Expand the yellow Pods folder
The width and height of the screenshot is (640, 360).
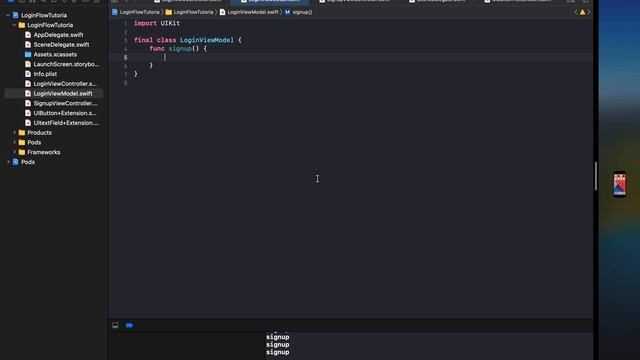tap(14, 142)
